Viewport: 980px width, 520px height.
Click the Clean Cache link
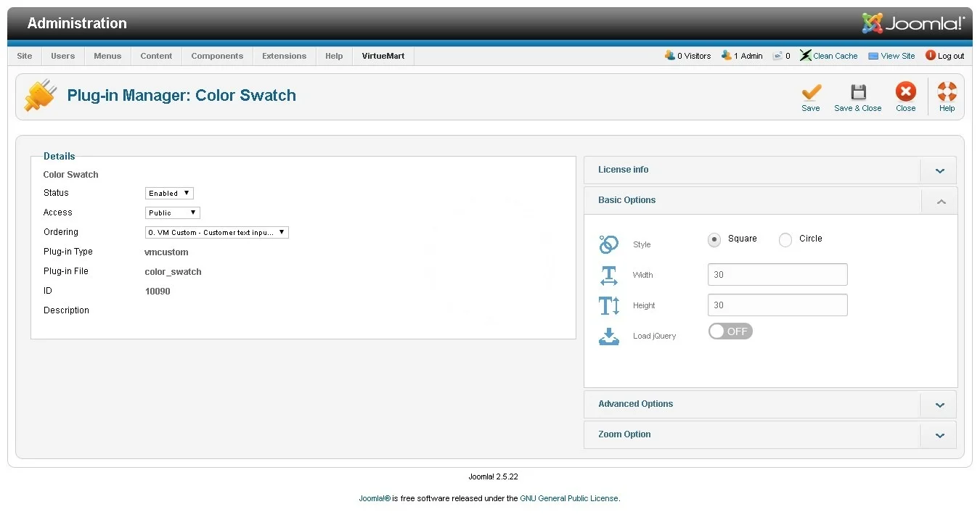[836, 56]
